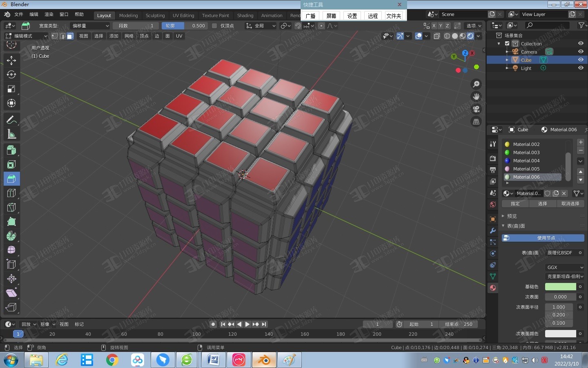The height and width of the screenshot is (368, 588).
Task: Click the hand pan view gizmo
Action: (476, 97)
